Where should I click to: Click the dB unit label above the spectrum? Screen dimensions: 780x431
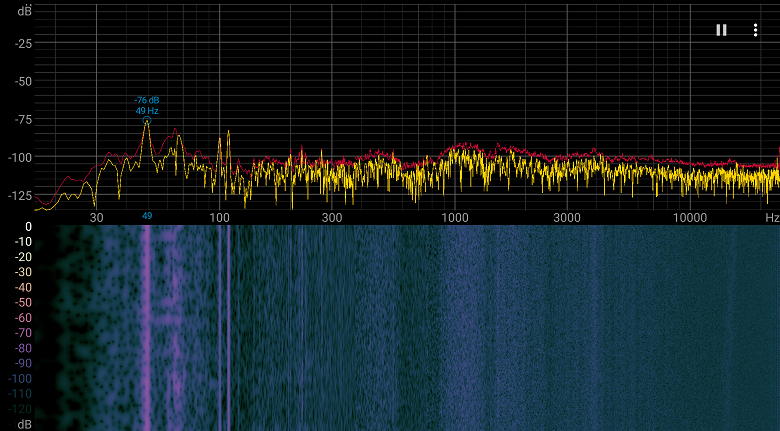pyautogui.click(x=25, y=11)
